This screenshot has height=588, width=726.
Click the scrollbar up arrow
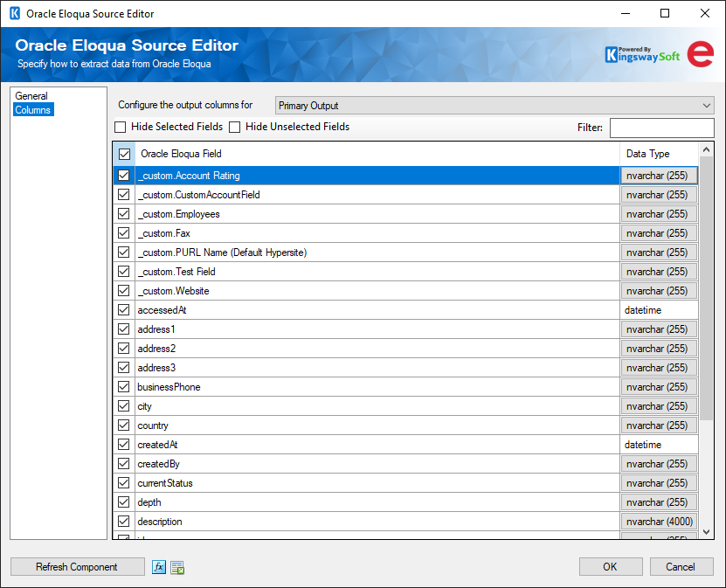pos(706,149)
